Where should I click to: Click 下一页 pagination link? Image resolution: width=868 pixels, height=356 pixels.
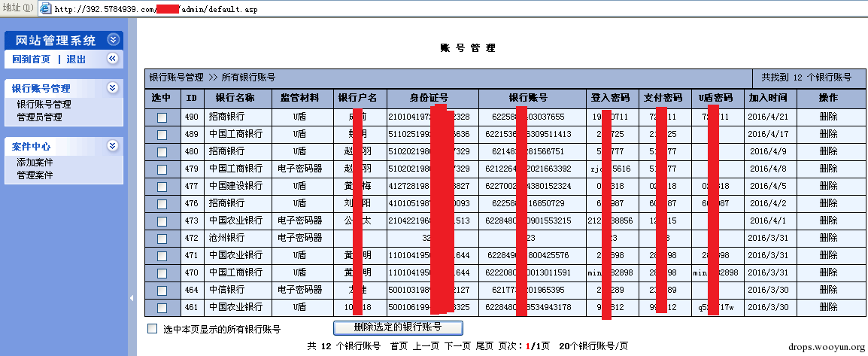(458, 346)
